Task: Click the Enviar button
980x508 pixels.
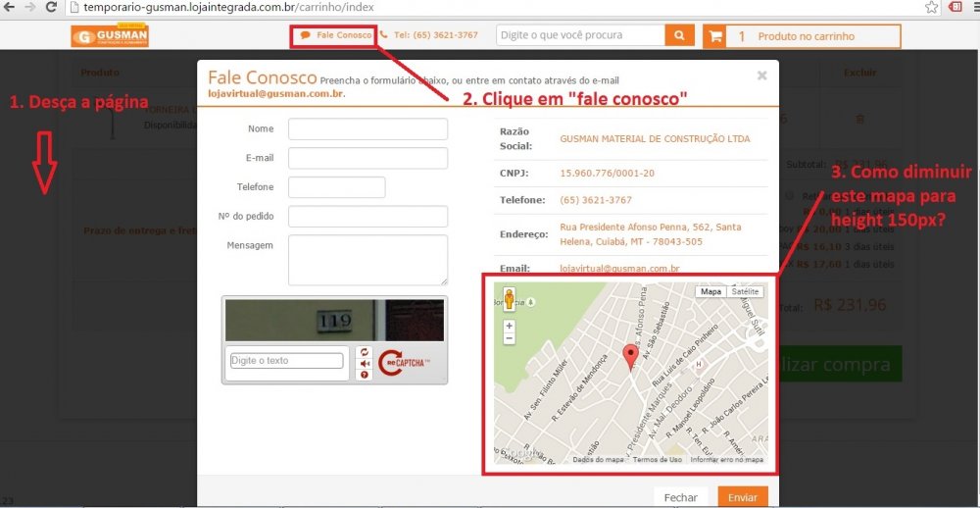Action: (742, 497)
